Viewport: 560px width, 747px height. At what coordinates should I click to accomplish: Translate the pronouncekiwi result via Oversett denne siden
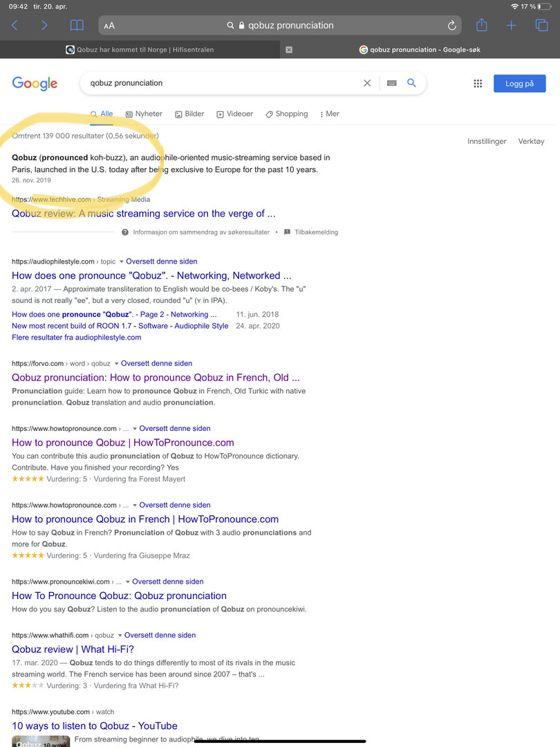pyautogui.click(x=167, y=582)
